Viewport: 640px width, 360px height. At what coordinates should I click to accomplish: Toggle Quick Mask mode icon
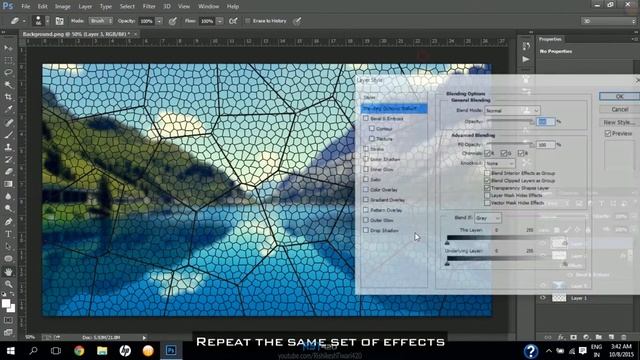(8, 320)
